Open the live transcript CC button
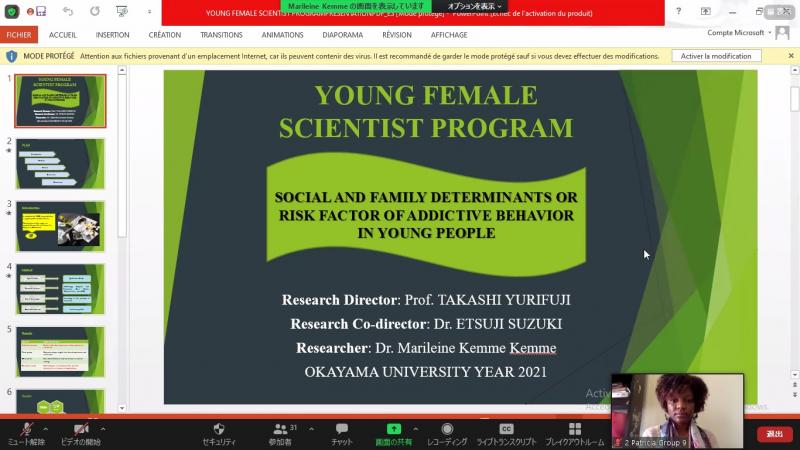800x450 pixels. (506, 434)
